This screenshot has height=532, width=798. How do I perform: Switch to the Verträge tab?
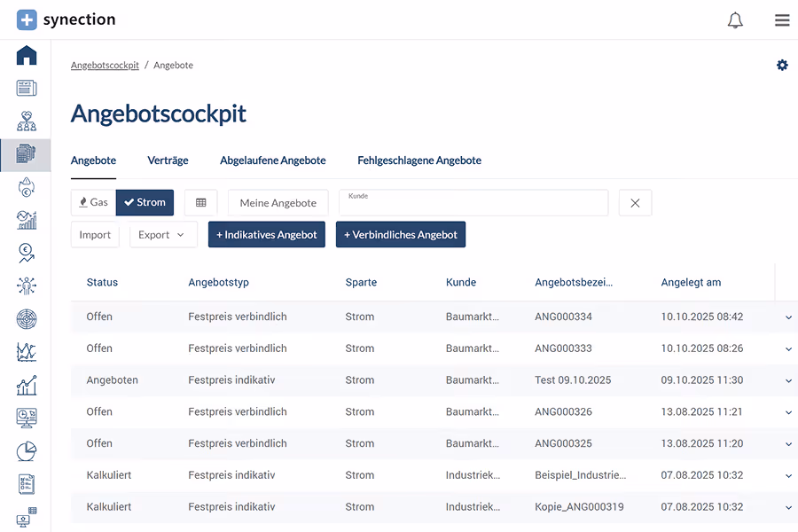coord(168,160)
